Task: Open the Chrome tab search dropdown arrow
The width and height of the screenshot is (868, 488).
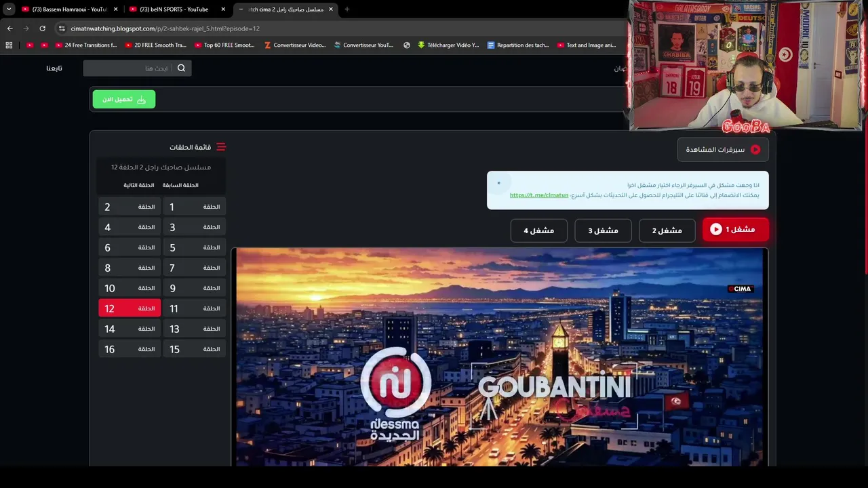Action: 9,9
